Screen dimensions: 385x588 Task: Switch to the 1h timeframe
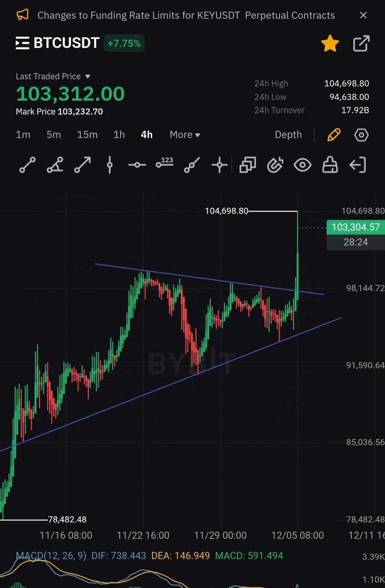(119, 135)
